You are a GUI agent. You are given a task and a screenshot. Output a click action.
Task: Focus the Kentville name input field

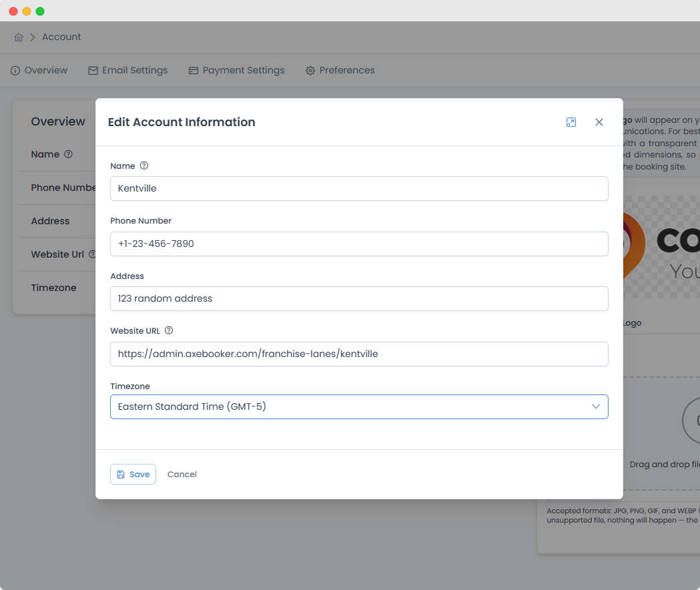tap(359, 188)
